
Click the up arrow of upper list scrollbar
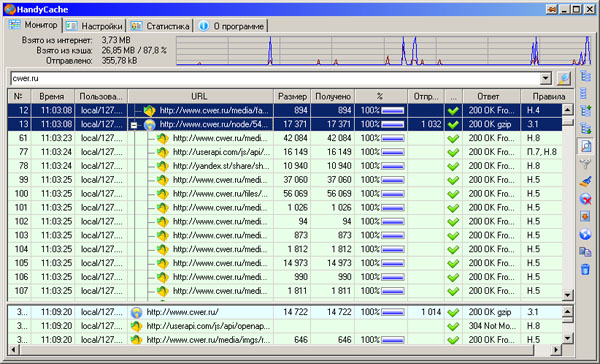[567, 110]
